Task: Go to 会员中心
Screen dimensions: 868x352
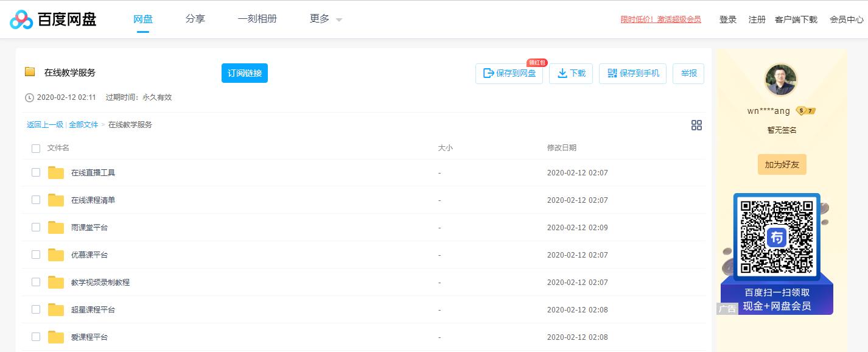Action: click(847, 19)
